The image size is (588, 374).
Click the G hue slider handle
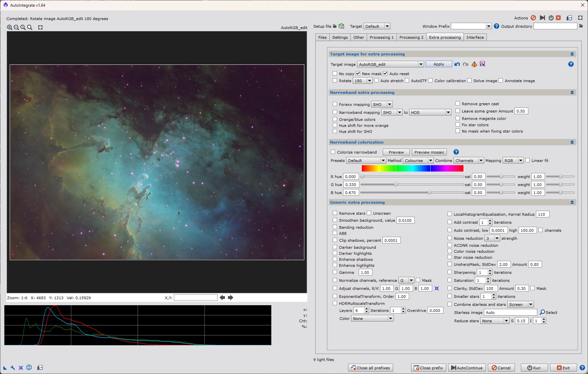(x=395, y=185)
